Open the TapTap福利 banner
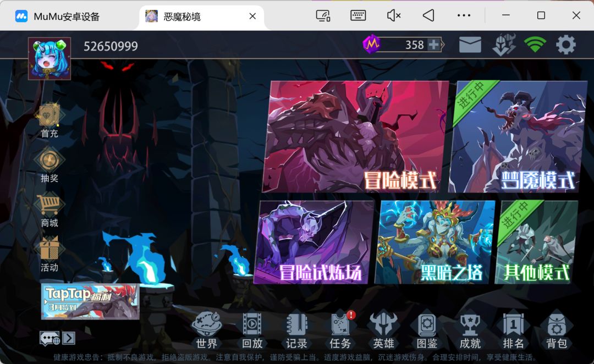 pos(90,301)
